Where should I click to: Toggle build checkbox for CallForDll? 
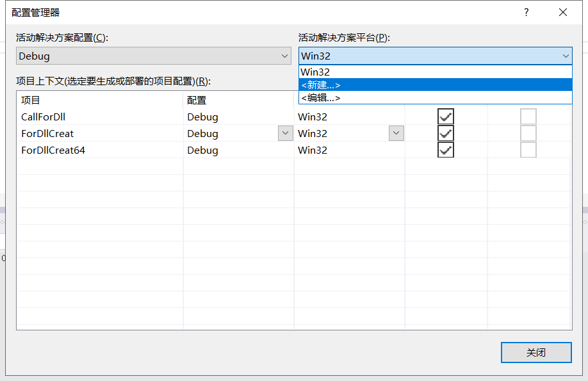point(446,117)
